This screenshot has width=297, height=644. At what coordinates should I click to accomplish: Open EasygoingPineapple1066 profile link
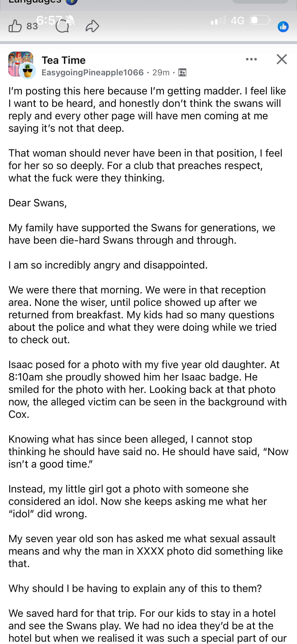(x=93, y=73)
